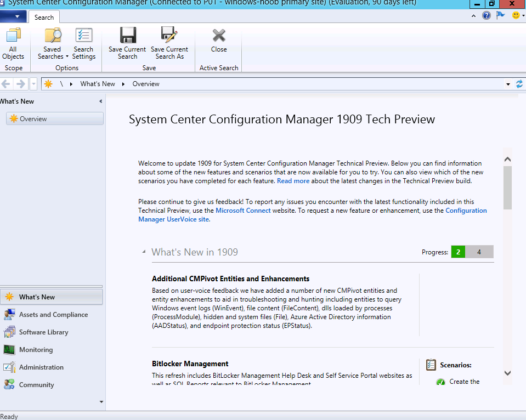Screen dimensions: 526x420
Task: Click the Monitoring workspace icon
Action: pos(9,350)
